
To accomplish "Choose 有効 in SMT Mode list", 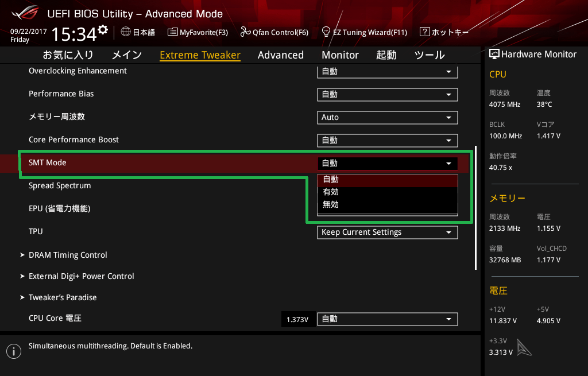I will 388,192.
